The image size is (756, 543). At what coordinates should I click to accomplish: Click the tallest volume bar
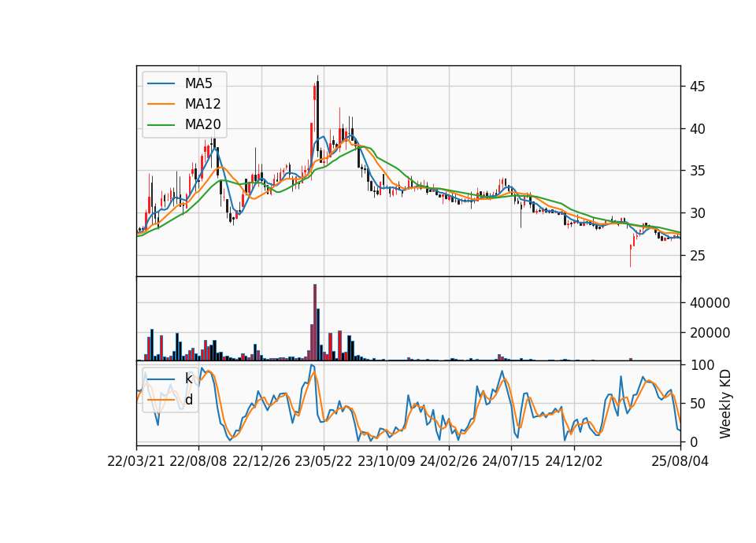pyautogui.click(x=315, y=323)
